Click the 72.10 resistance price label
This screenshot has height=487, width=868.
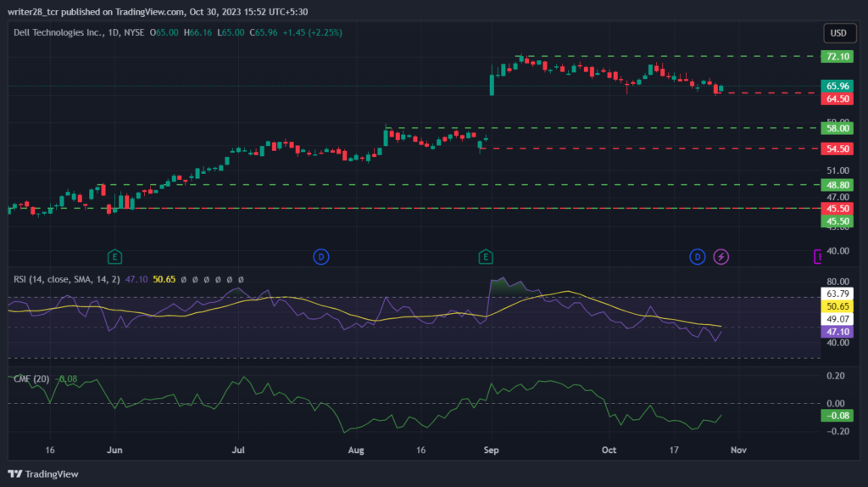point(837,57)
